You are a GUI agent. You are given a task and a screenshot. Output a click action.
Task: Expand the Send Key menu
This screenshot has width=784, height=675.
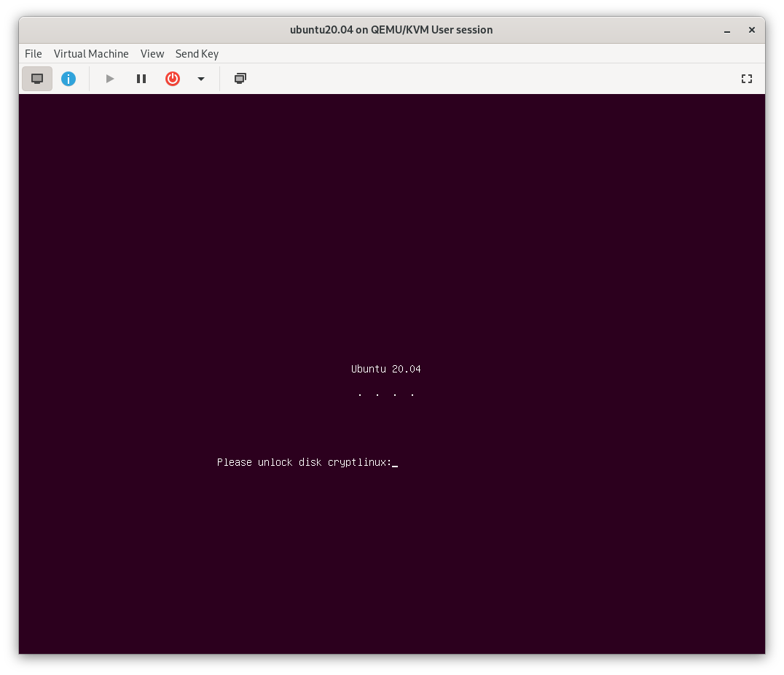point(197,54)
